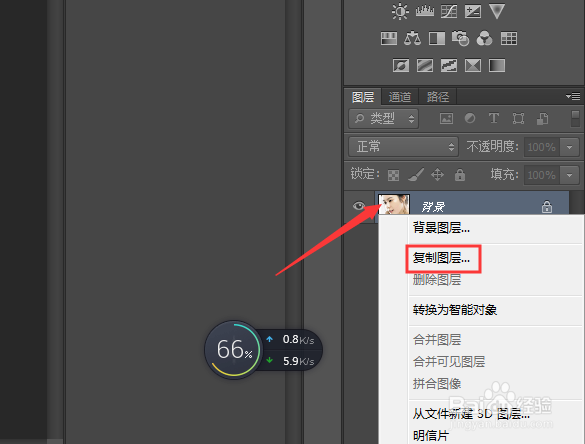Choose 从文件新建 3D 图层... menu item

point(471,413)
